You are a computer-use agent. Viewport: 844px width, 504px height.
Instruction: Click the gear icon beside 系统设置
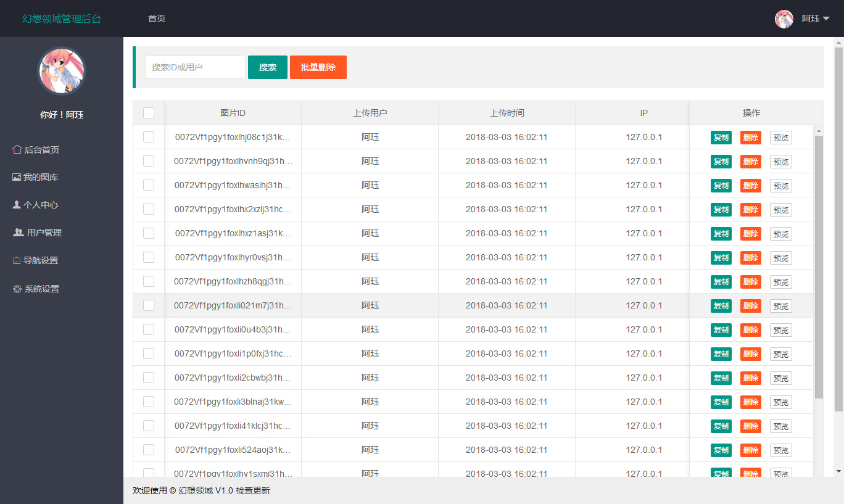click(17, 289)
